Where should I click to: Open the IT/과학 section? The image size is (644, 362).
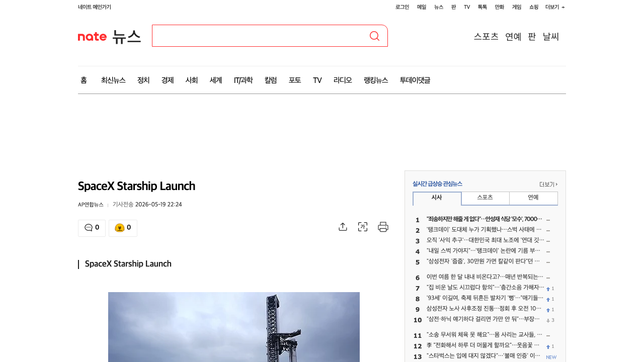pyautogui.click(x=244, y=80)
